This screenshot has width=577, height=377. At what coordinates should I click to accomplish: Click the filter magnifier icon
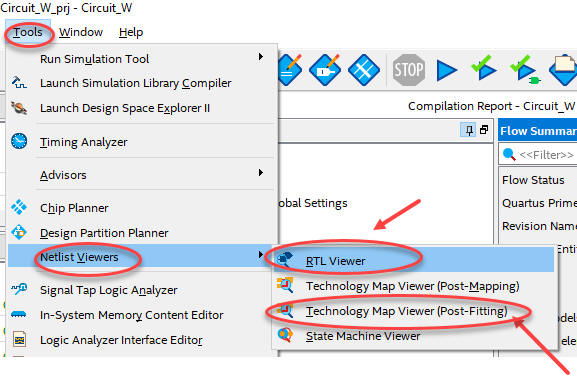[509, 154]
